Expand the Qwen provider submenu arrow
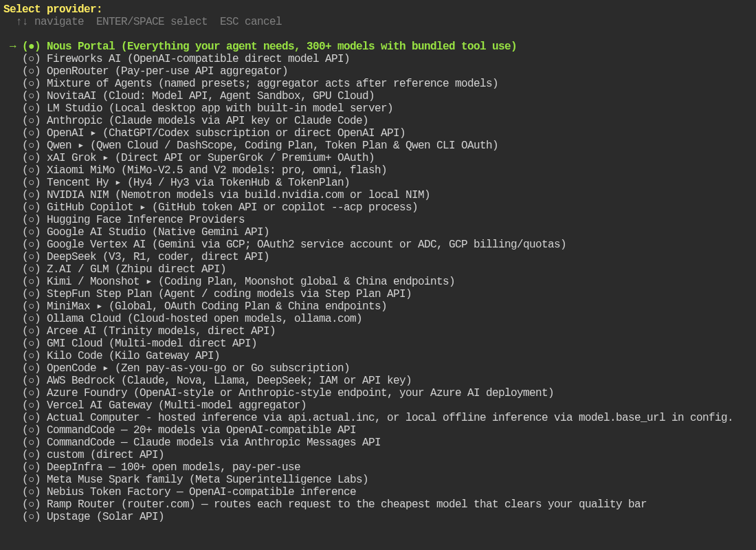 (x=81, y=145)
